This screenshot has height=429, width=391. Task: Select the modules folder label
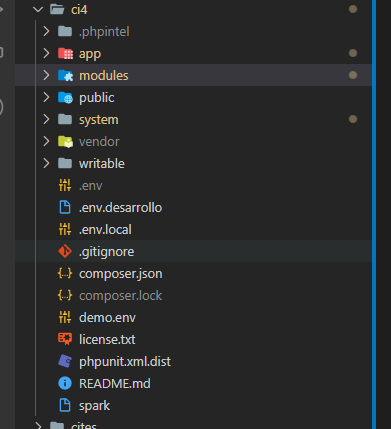click(104, 76)
